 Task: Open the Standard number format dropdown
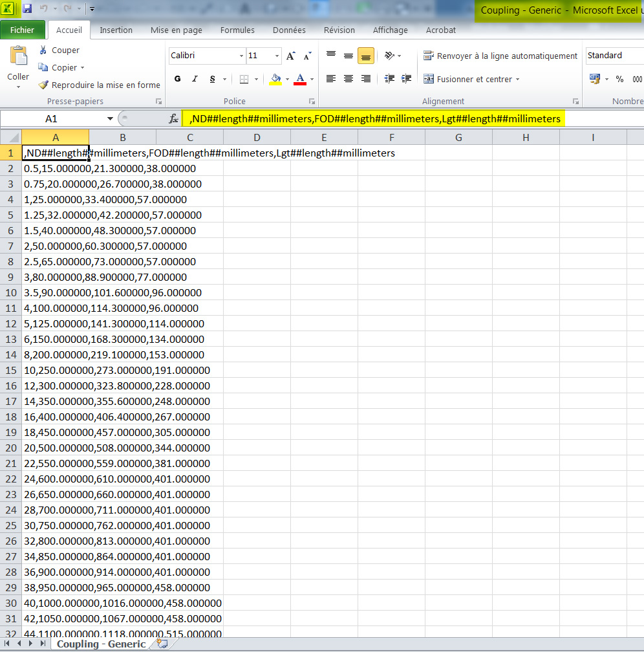[613, 56]
